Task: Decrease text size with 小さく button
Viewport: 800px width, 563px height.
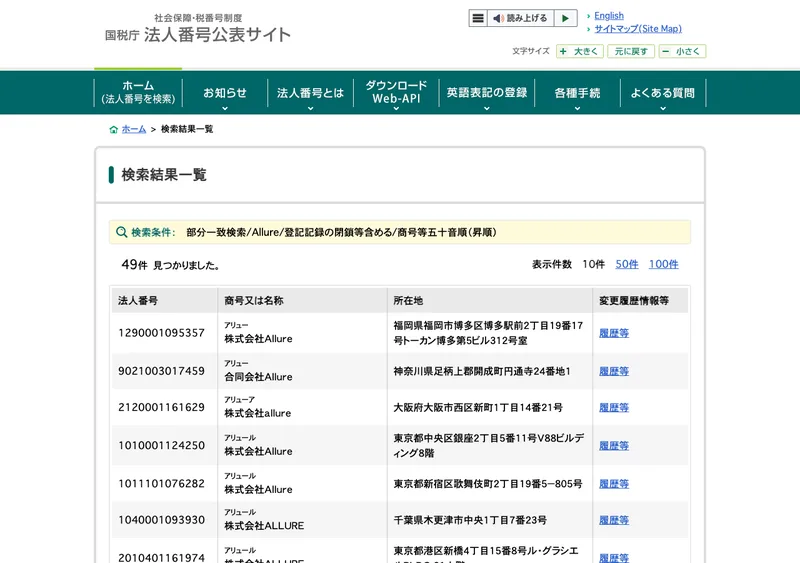Action: coord(682,51)
